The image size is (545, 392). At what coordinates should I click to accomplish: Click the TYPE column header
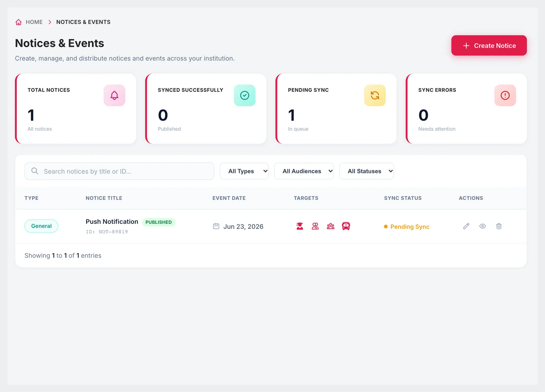[31, 198]
